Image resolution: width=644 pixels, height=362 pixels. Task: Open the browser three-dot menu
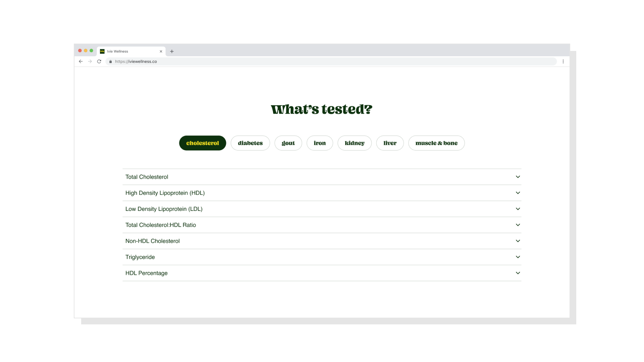pos(563,61)
